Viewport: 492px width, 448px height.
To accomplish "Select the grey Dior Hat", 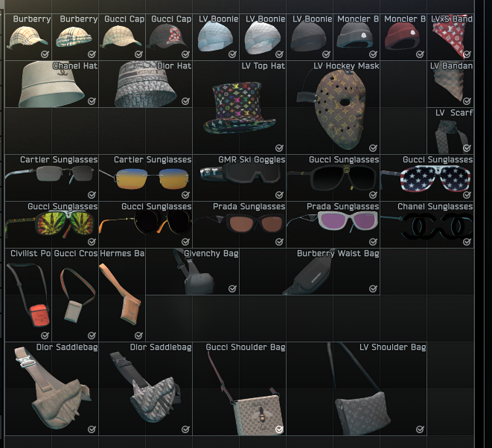I will tap(146, 84).
